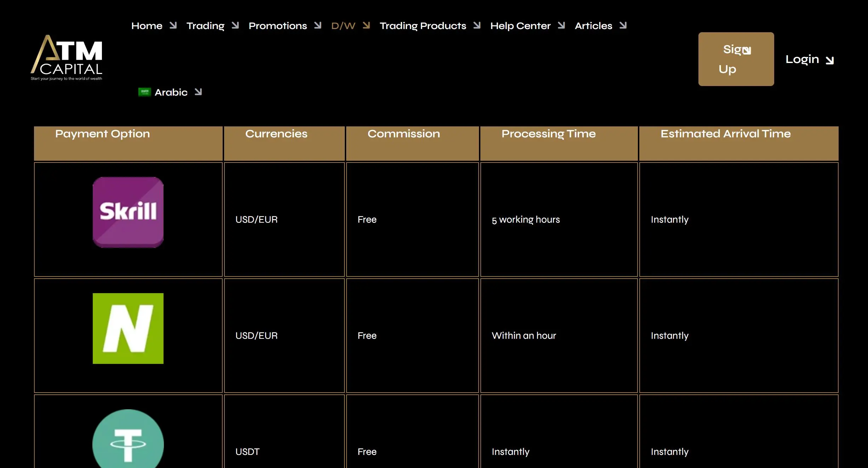
Task: Expand the Promotions menu arrow
Action: point(318,25)
